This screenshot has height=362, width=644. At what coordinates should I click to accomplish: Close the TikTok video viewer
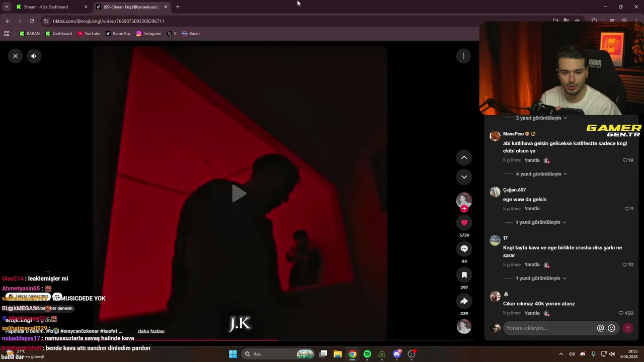click(16, 56)
